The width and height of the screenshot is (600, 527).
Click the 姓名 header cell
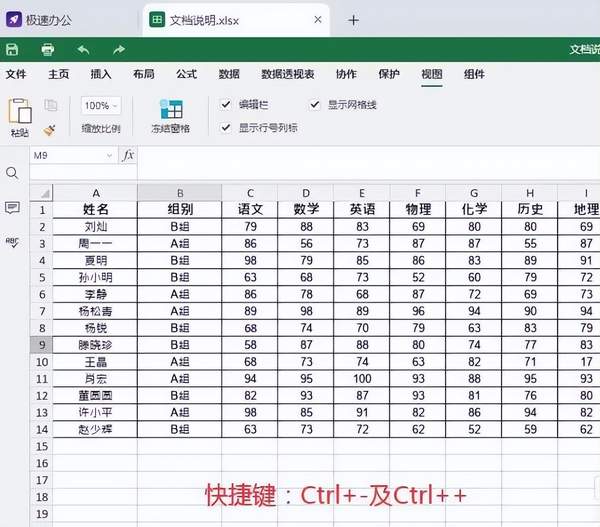95,209
